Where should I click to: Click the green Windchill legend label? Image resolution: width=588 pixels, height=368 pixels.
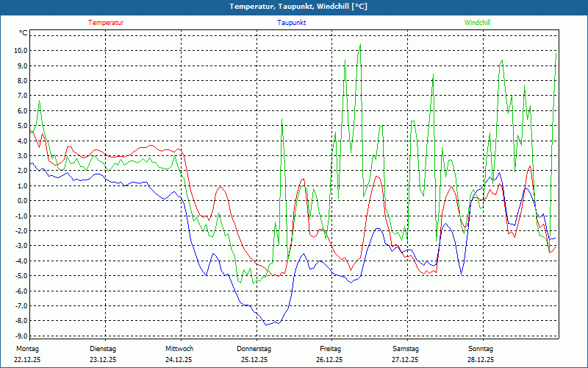[477, 23]
